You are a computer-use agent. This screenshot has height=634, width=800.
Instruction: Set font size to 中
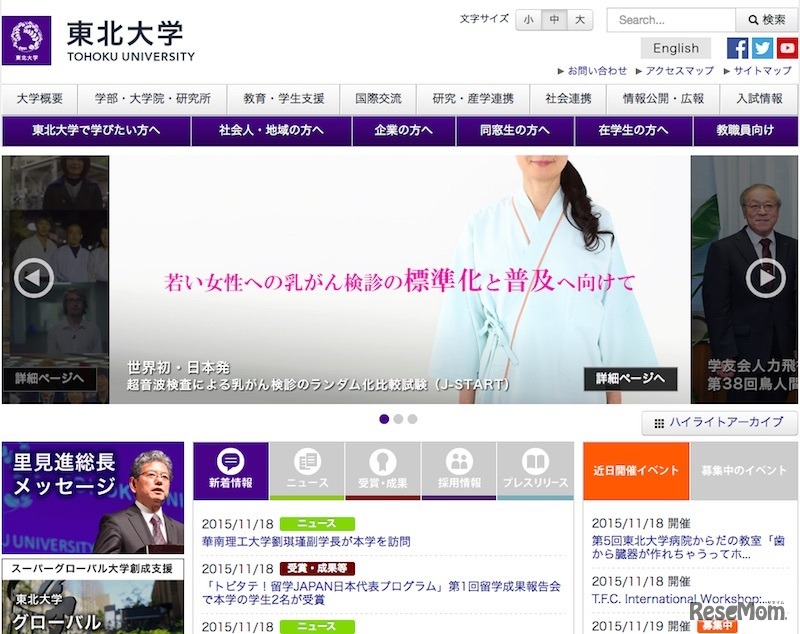[x=555, y=20]
